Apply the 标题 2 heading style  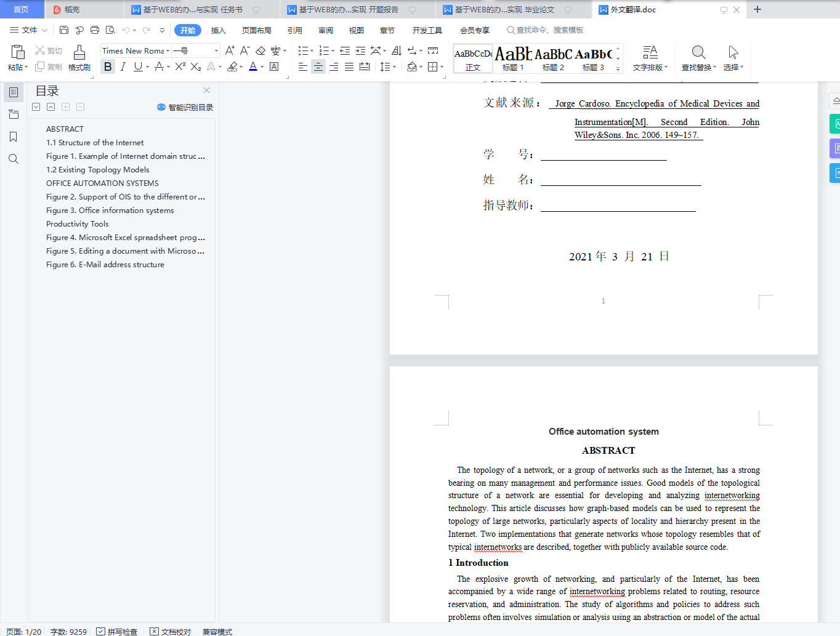click(x=553, y=58)
